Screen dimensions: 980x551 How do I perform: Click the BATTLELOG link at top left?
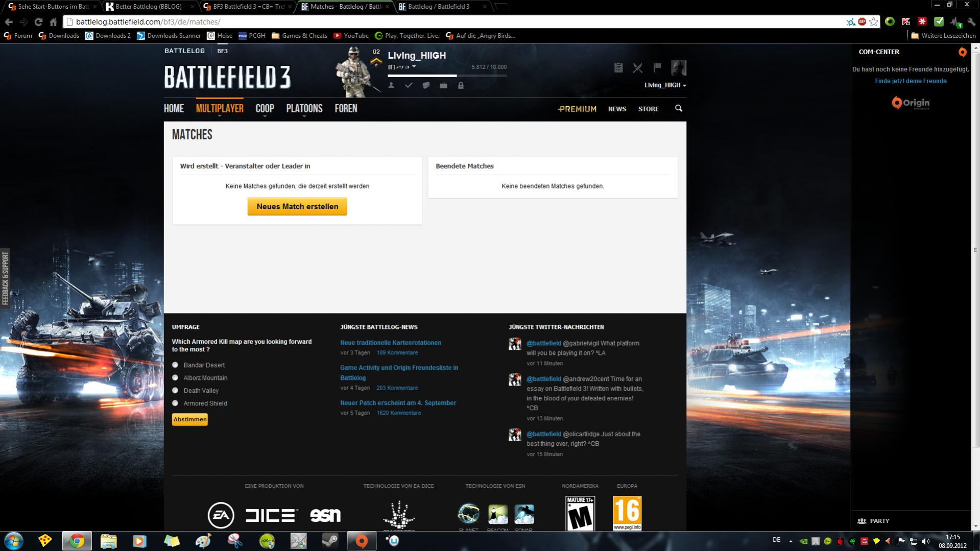coord(184,51)
